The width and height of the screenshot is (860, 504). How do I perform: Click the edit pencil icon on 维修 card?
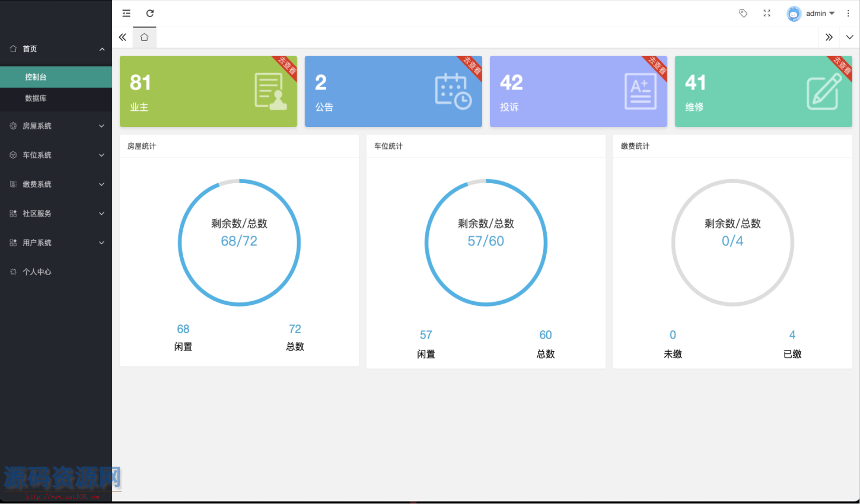[x=824, y=91]
